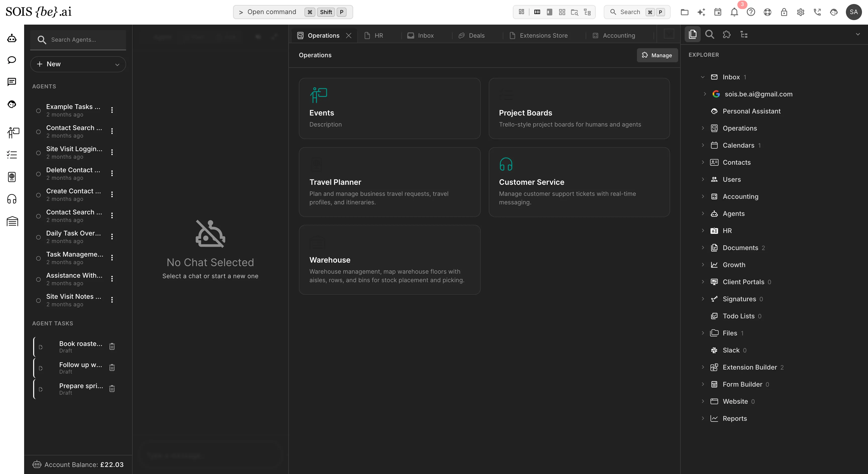868x474 pixels.
Task: Click the Search Agents input field
Action: click(78, 40)
